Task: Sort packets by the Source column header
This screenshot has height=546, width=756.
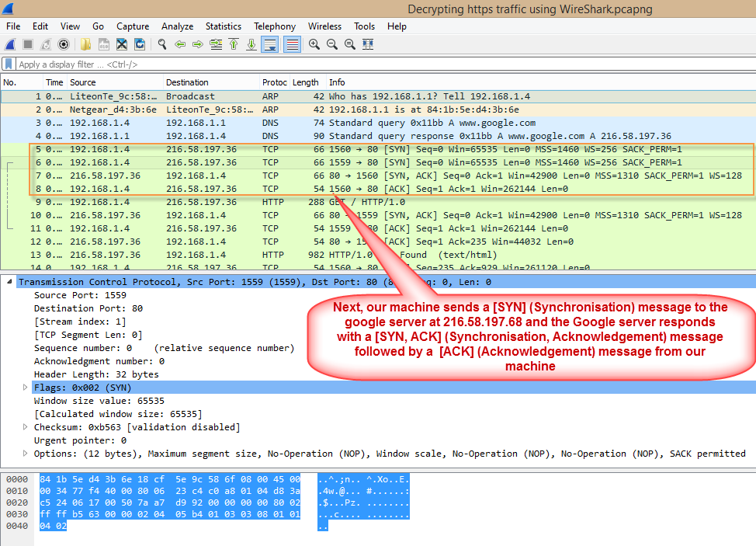Action: [115, 82]
